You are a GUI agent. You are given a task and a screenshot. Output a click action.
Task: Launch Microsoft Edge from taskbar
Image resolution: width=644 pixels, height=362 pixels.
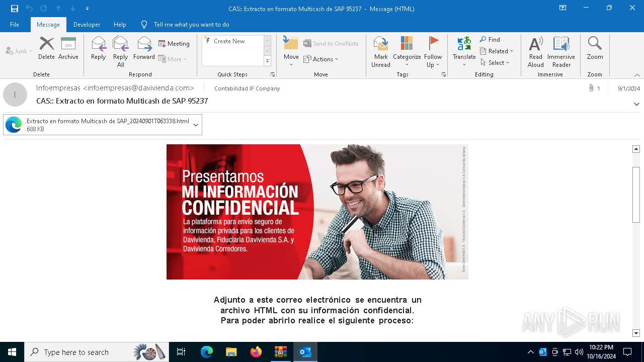207,352
